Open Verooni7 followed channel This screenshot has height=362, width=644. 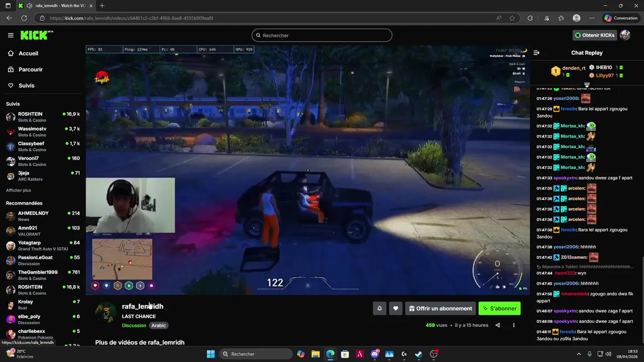point(43,161)
